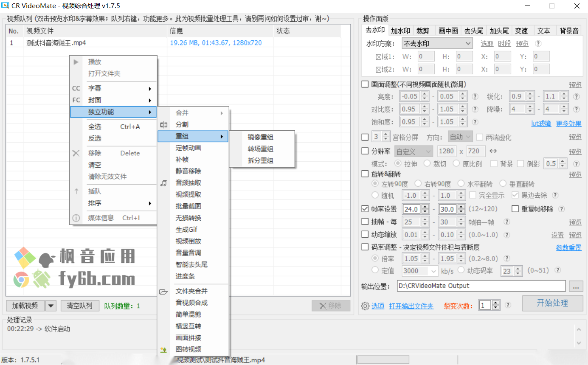Click the picture icon beside 图转视频
588x365 pixels.
point(164,350)
